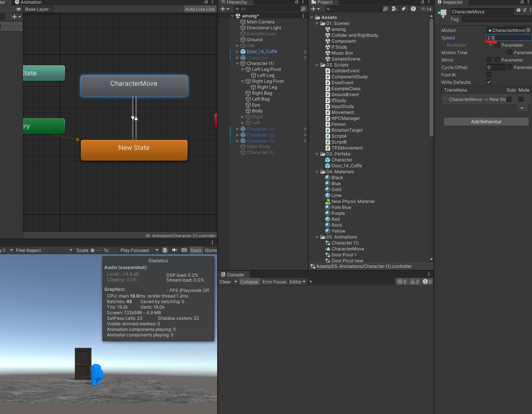Select the Red material asset
The image size is (532, 414).
pos(335,219)
